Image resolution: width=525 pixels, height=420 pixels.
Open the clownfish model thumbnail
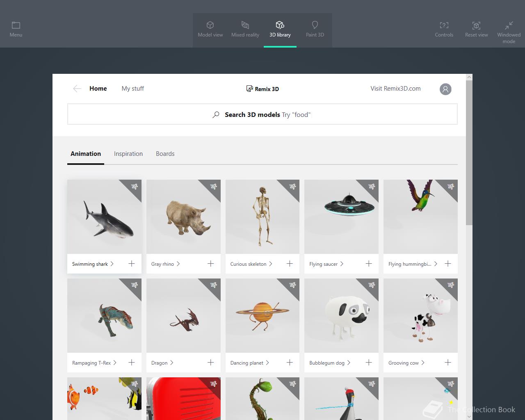coord(104,399)
